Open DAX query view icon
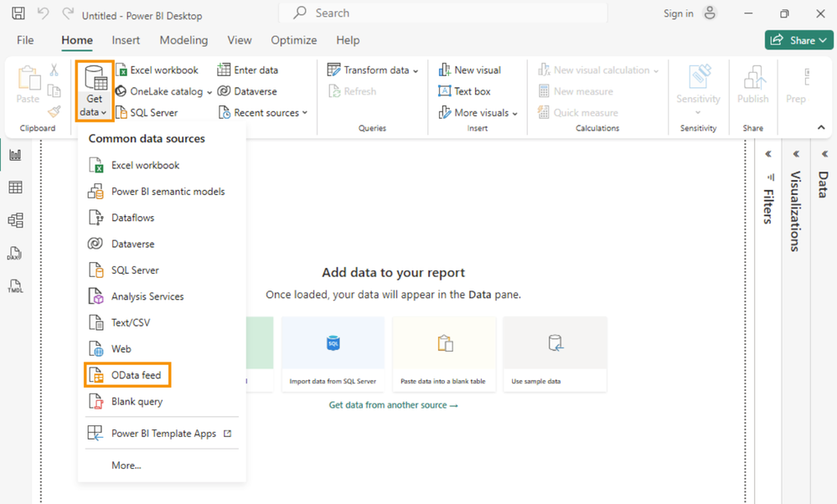Screen dimensions: 837x504 tap(15, 254)
